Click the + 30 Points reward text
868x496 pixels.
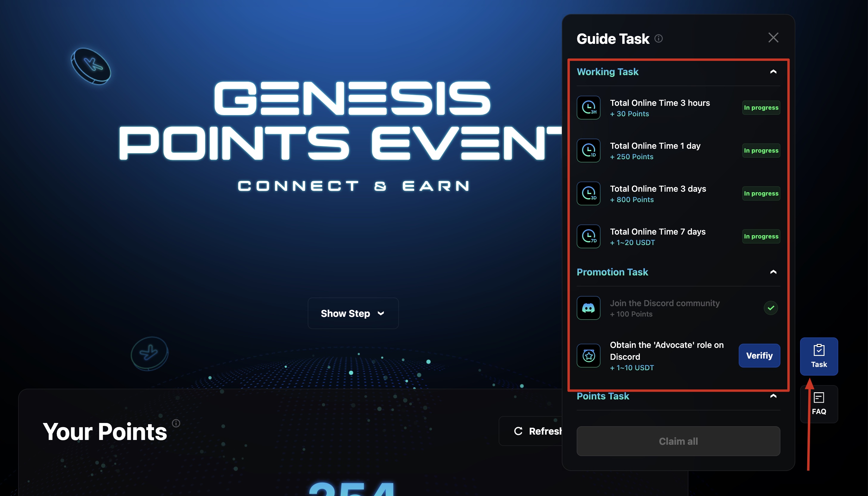pyautogui.click(x=629, y=114)
